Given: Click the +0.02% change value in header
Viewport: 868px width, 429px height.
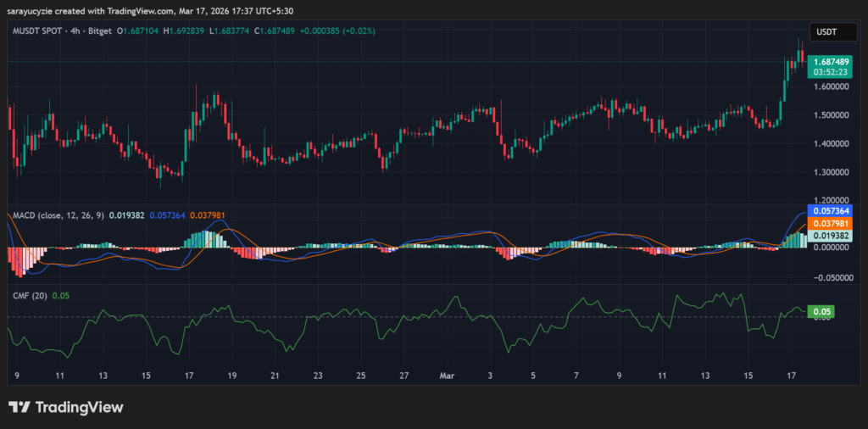Looking at the screenshot, I should pyautogui.click(x=359, y=31).
